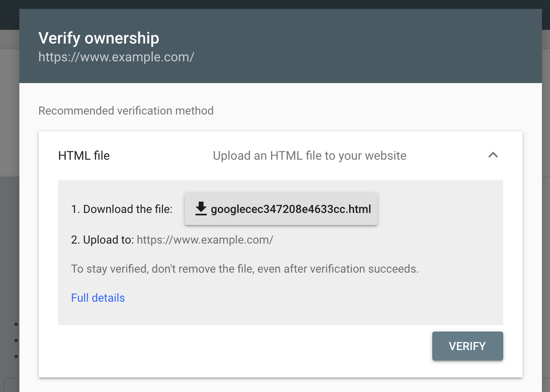Click the VERIFY button
Screen dimensions: 550x392
click(x=467, y=346)
